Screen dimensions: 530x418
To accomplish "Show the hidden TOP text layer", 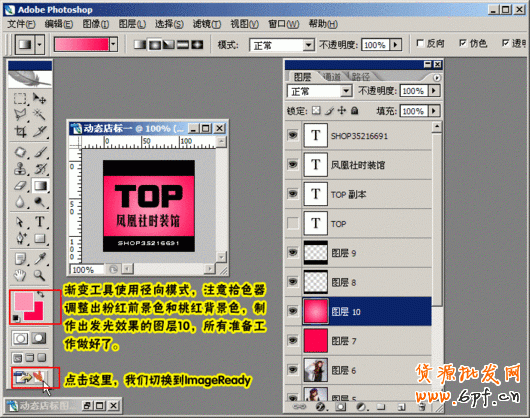I will click(293, 223).
